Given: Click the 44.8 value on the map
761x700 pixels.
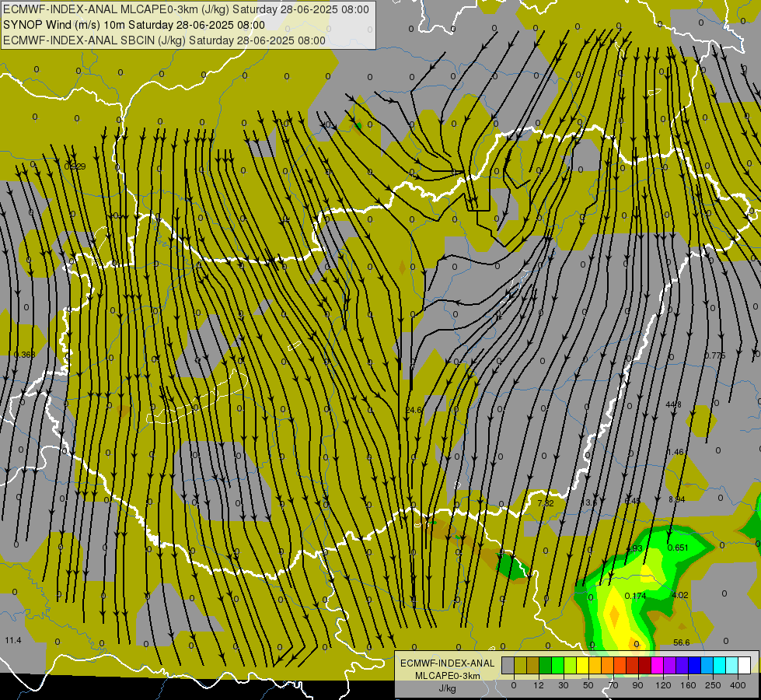Looking at the screenshot, I should [673, 404].
